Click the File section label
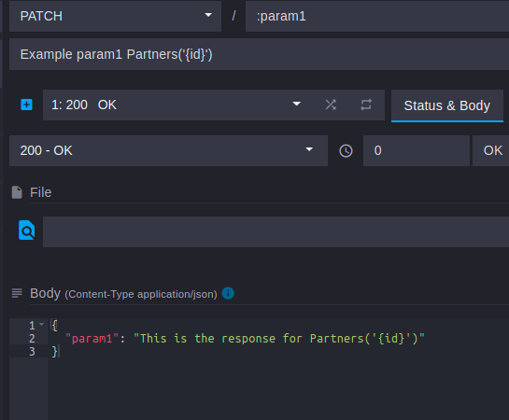The width and height of the screenshot is (509, 420). tap(40, 192)
